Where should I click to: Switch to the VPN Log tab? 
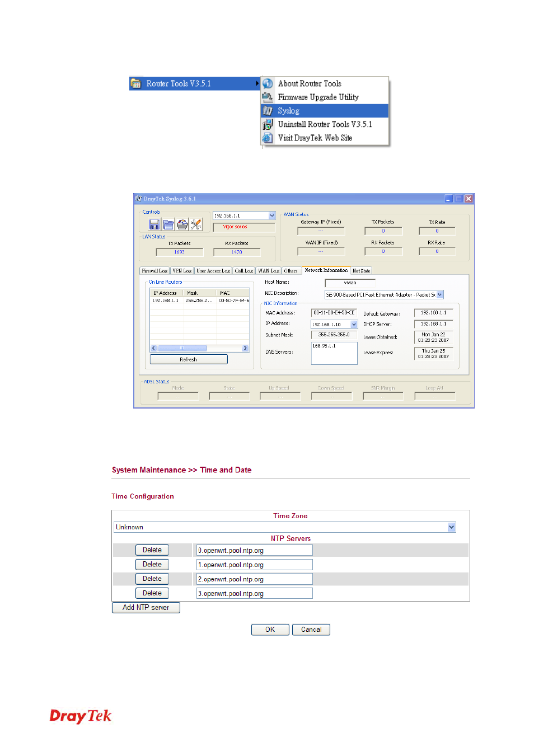(182, 271)
